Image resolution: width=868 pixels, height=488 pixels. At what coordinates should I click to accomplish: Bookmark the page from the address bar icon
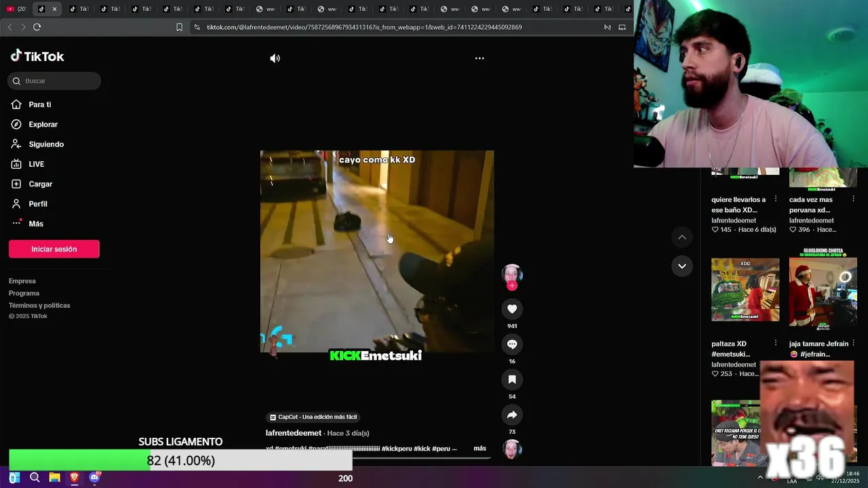pyautogui.click(x=179, y=27)
